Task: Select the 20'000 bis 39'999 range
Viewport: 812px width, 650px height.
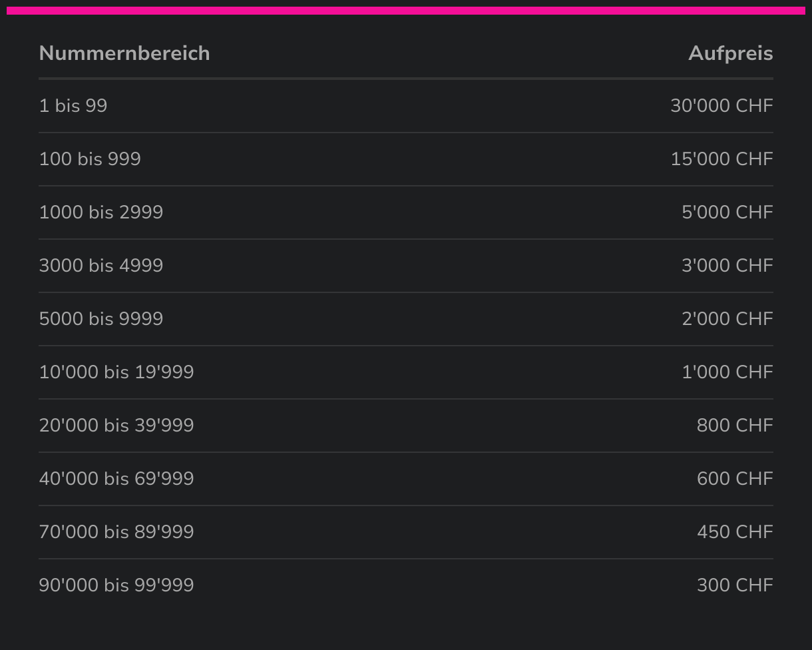Action: tap(116, 426)
